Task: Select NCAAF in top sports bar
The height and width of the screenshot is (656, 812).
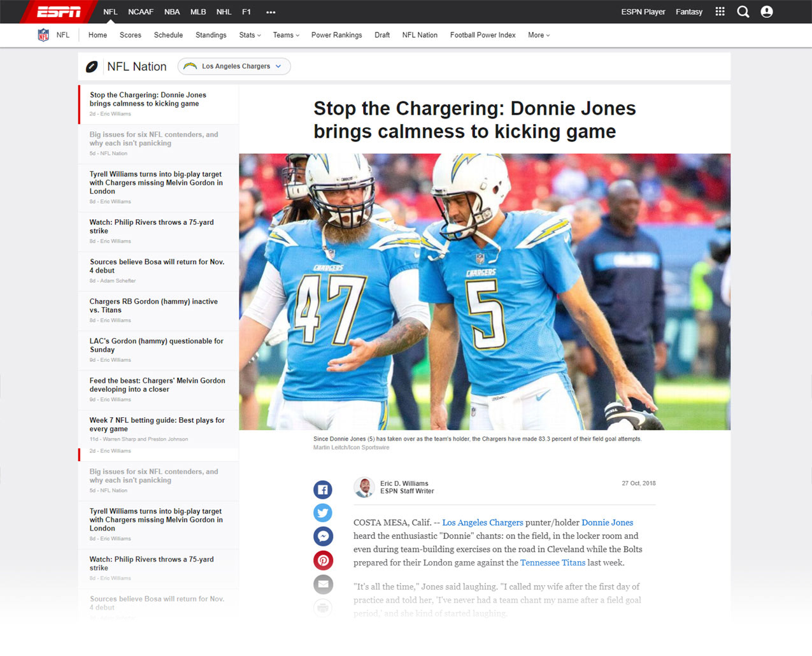Action: click(x=141, y=11)
